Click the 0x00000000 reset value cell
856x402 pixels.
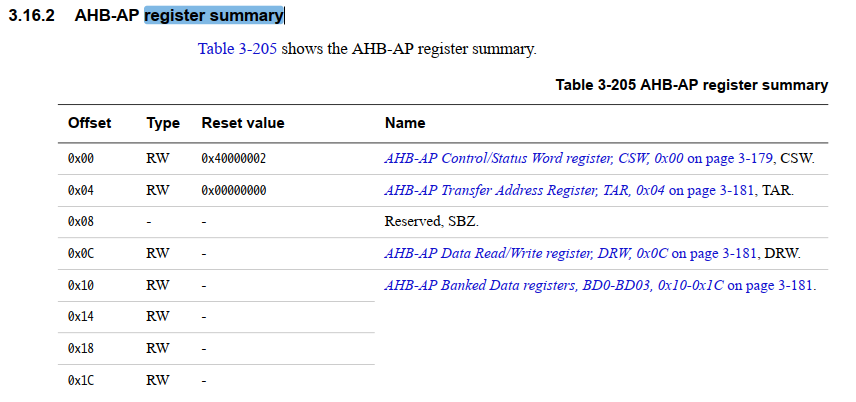[234, 190]
